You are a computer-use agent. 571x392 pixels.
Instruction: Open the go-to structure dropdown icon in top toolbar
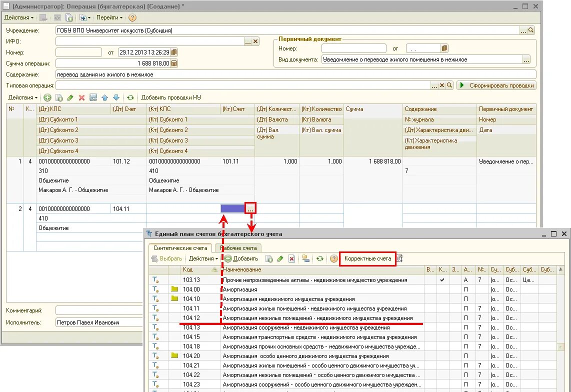tap(85, 17)
